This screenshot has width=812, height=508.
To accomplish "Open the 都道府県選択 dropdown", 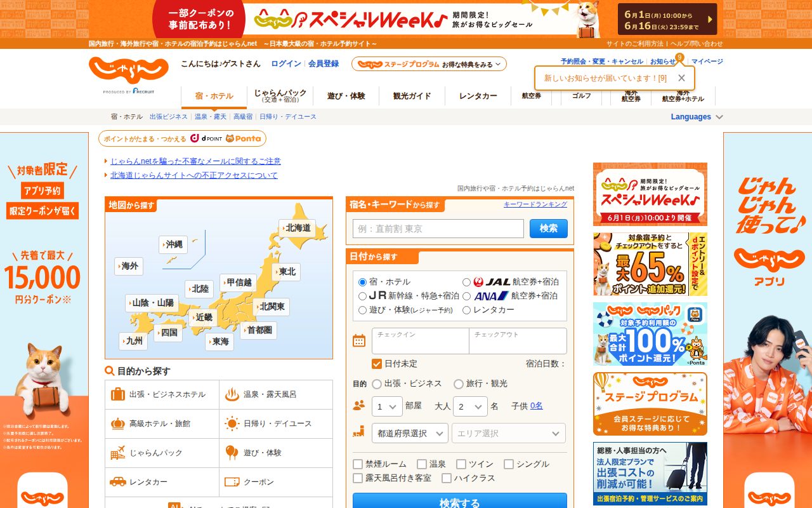I will [x=410, y=433].
